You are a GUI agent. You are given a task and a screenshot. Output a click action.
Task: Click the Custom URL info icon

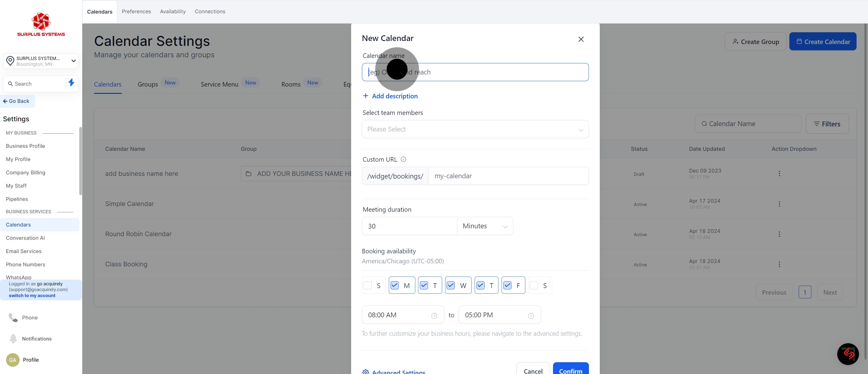coord(403,159)
